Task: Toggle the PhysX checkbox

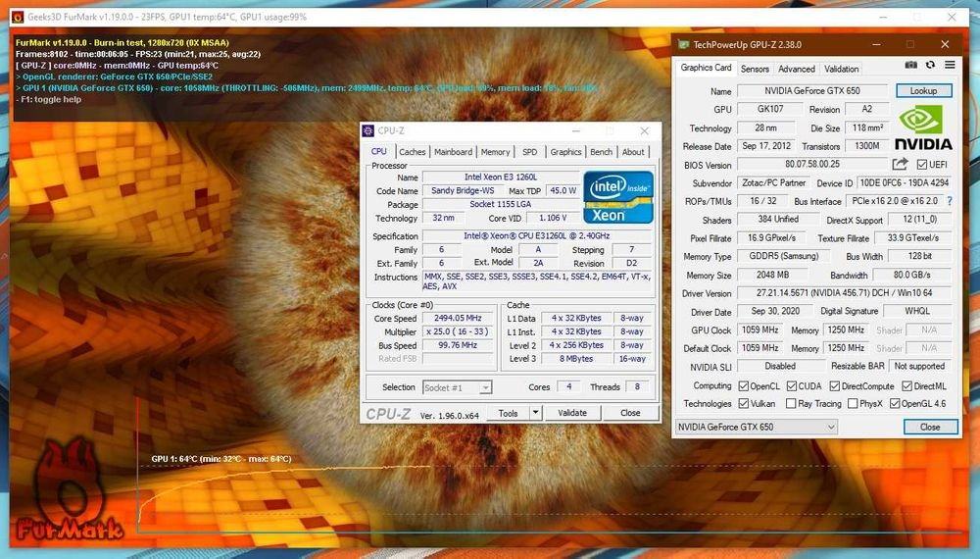Action: pyautogui.click(x=852, y=403)
